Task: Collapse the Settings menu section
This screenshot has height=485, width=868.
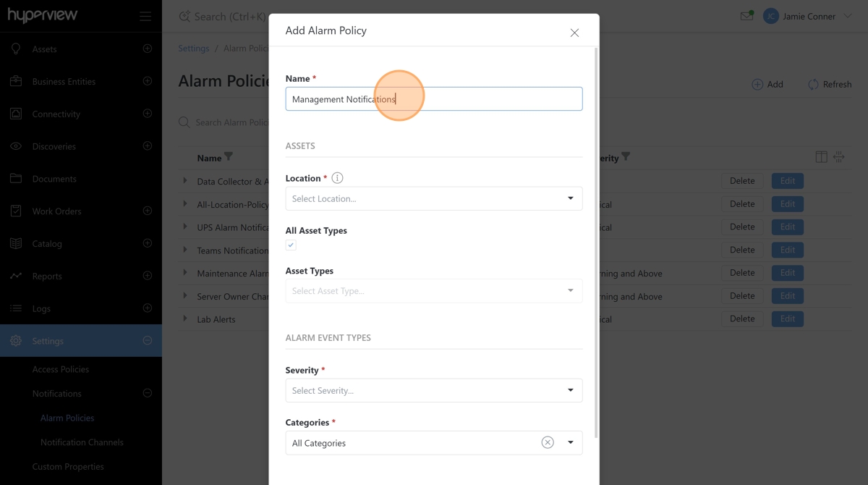Action: pos(148,340)
